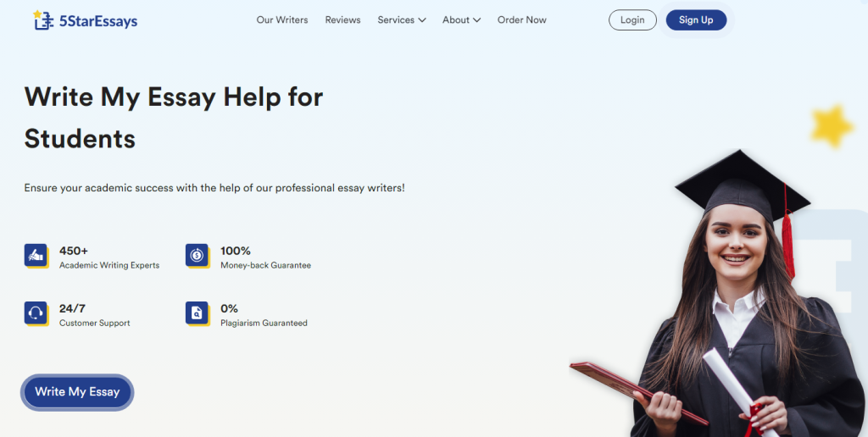Select Order Now in navigation
The image size is (868, 437).
click(522, 20)
